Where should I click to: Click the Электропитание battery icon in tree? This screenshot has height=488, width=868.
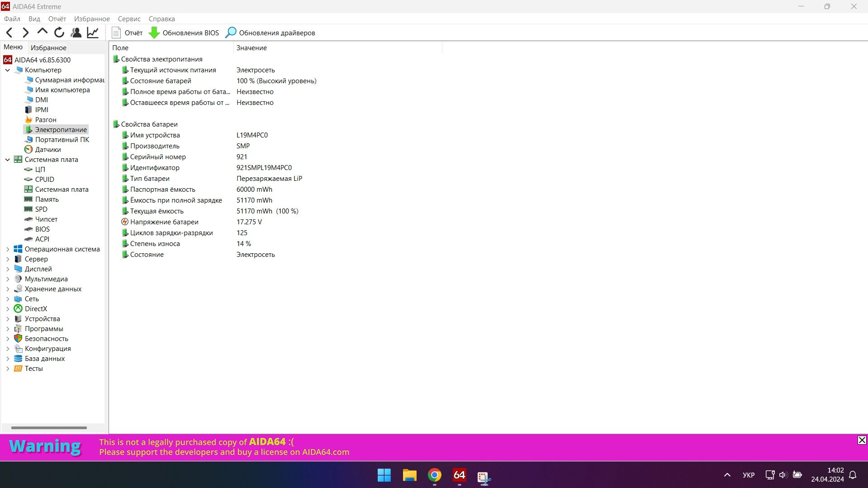(x=28, y=130)
